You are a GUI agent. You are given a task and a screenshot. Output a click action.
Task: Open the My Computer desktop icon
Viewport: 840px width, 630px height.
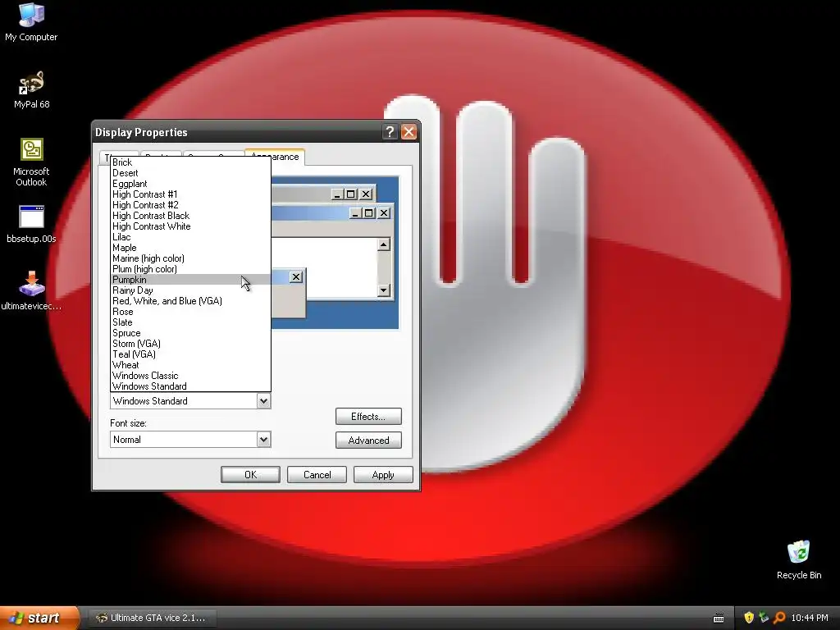[x=31, y=21]
